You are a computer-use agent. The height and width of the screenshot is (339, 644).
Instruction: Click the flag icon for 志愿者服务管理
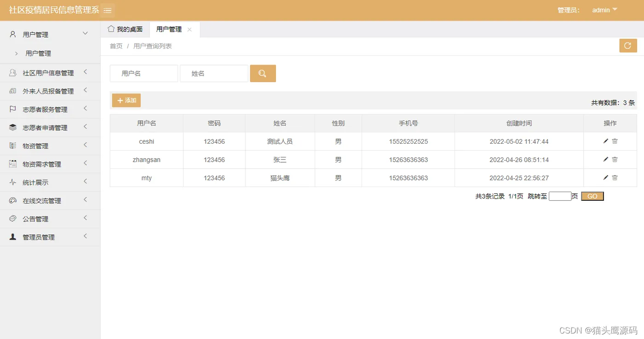pos(13,109)
